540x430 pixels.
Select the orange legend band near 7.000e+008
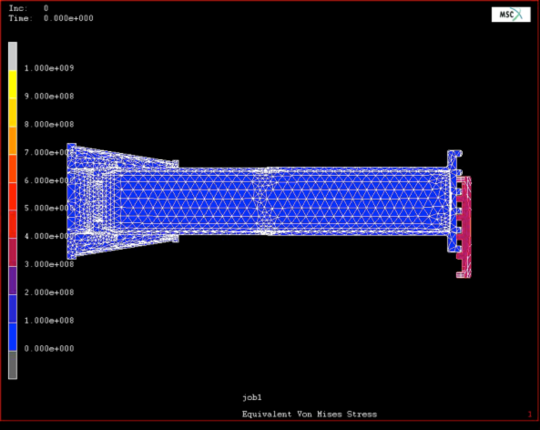pyautogui.click(x=12, y=141)
